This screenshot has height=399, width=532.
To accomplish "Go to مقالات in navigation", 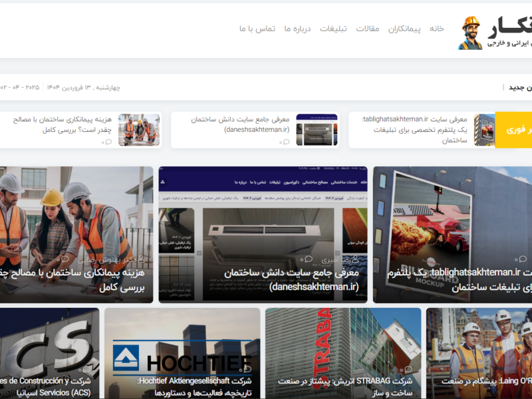I will pyautogui.click(x=368, y=29).
